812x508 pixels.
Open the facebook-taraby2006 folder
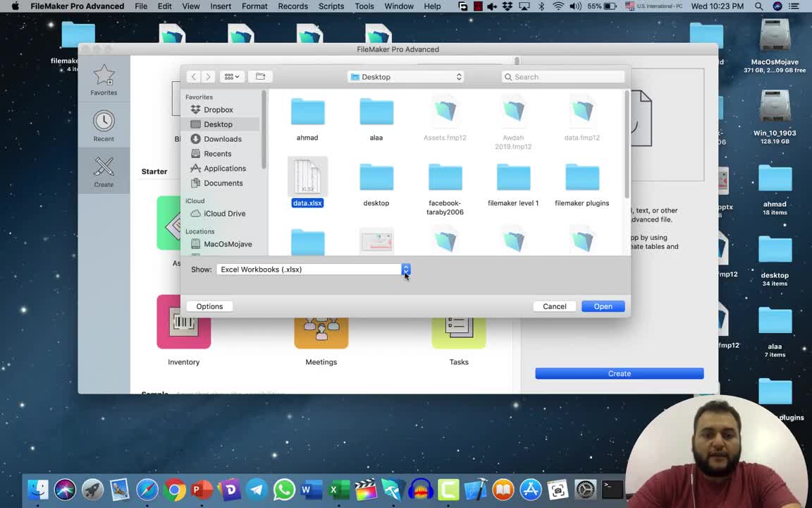point(445,177)
